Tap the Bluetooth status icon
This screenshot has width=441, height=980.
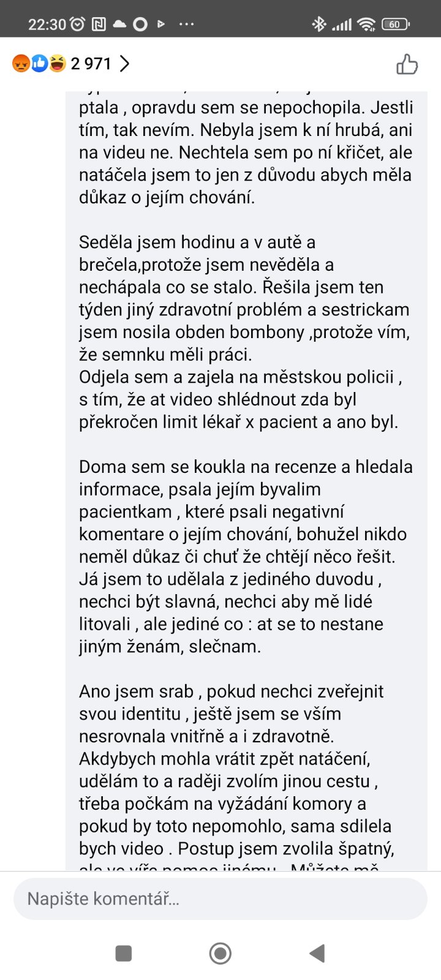(319, 24)
